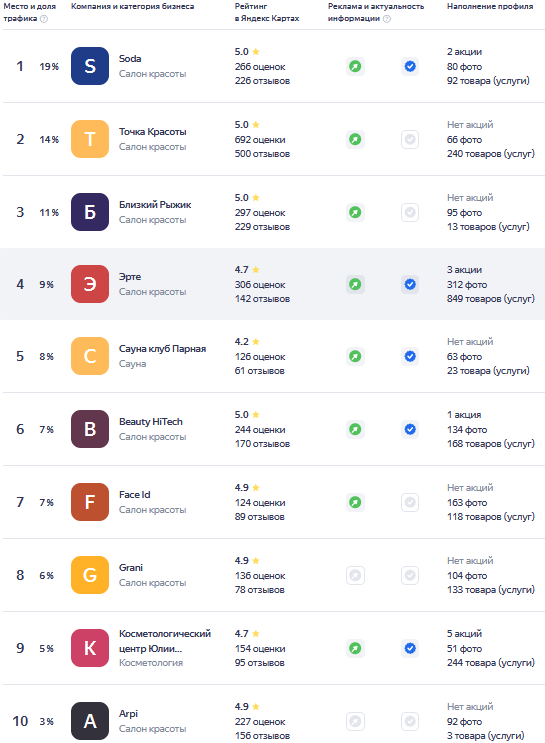
Task: Open the Soda company logo
Action: click(x=90, y=66)
